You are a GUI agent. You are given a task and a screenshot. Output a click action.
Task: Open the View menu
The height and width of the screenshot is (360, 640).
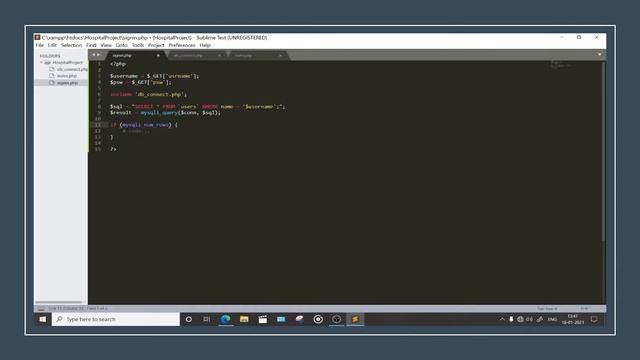pyautogui.click(x=106, y=45)
